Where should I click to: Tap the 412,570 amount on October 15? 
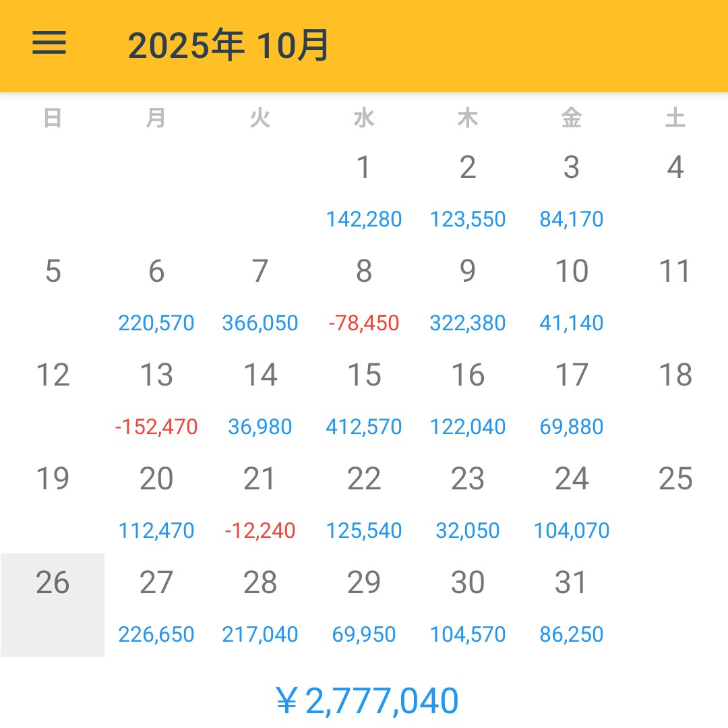(364, 427)
